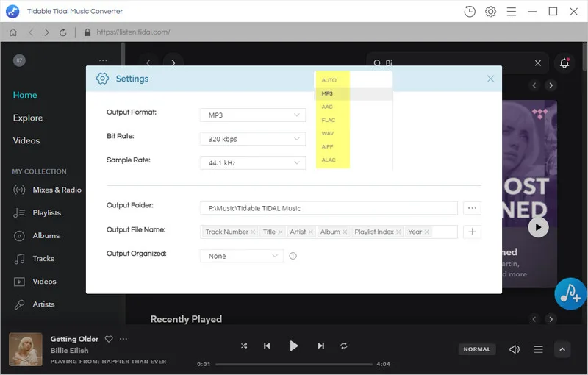The width and height of the screenshot is (588, 375).
Task: Open settings gear in title bar
Action: pos(490,12)
